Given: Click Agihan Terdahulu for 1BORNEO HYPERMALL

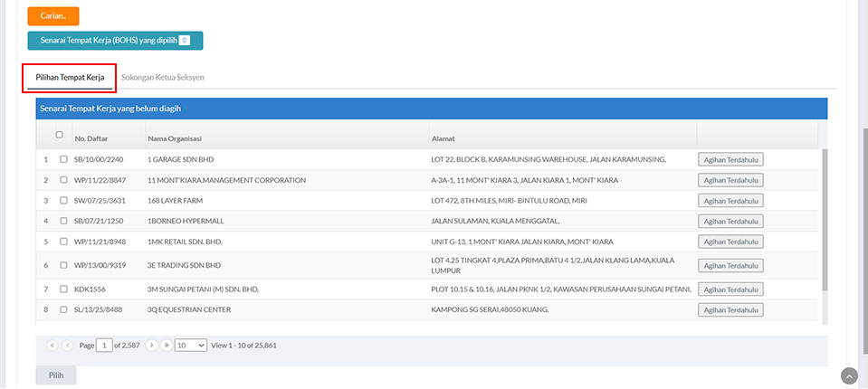Looking at the screenshot, I should (730, 221).
